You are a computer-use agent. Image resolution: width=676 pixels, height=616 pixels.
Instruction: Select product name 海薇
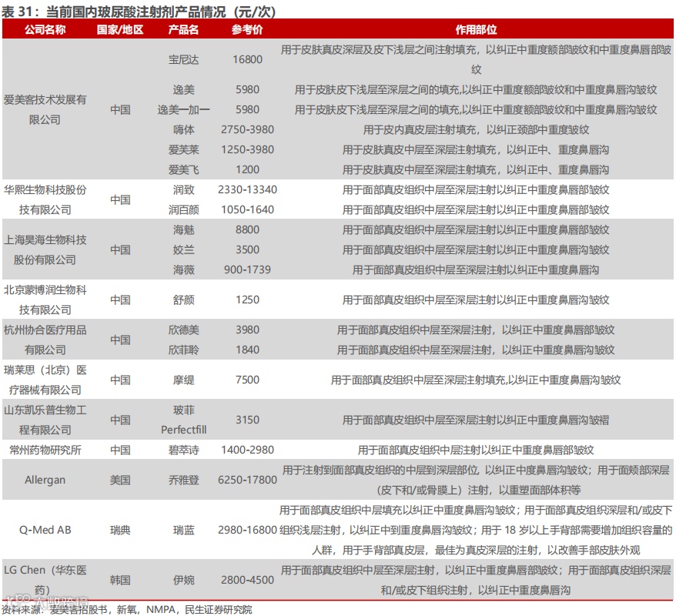click(184, 269)
